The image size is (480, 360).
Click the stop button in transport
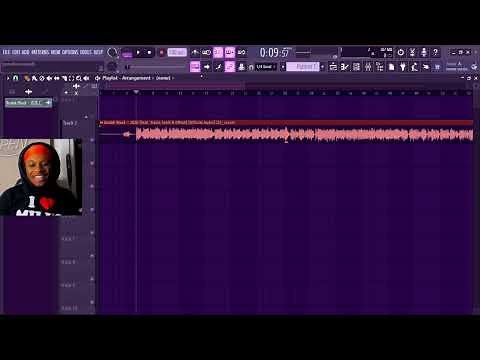149,53
